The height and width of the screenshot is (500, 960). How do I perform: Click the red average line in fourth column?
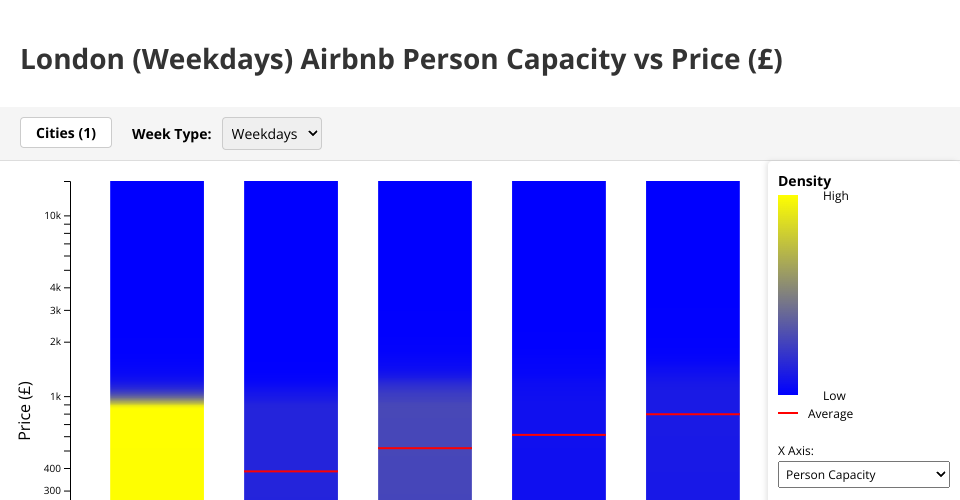(x=559, y=435)
